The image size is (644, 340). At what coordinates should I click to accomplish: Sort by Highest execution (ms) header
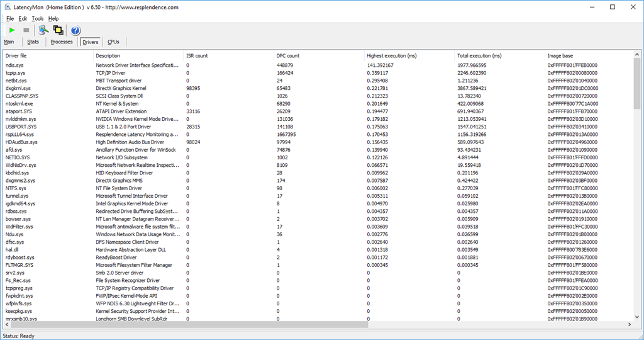(409, 55)
